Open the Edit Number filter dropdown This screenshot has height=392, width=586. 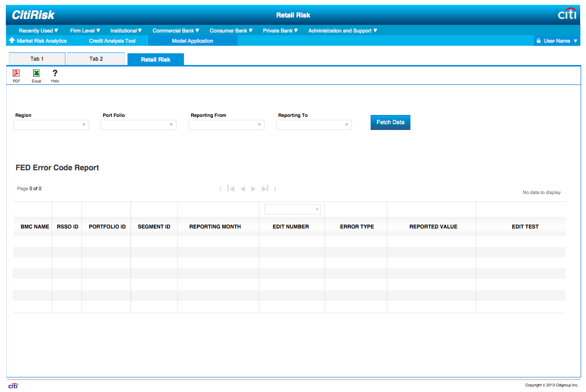point(293,209)
